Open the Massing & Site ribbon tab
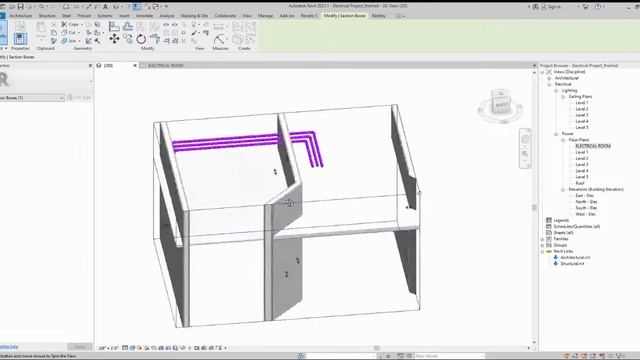 tap(194, 16)
